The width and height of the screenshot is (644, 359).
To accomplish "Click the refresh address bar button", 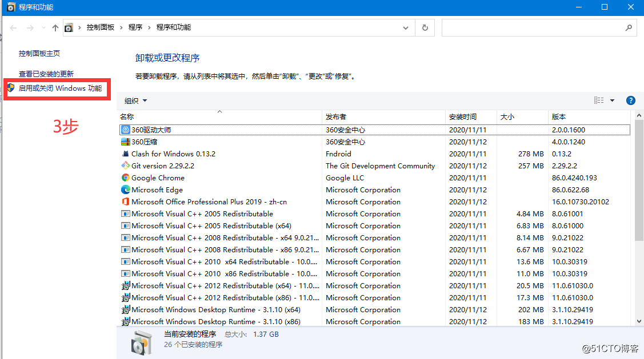I will tap(425, 27).
